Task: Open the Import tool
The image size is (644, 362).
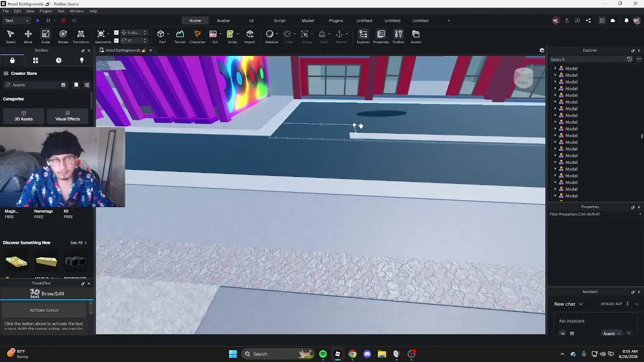Action: (x=250, y=36)
